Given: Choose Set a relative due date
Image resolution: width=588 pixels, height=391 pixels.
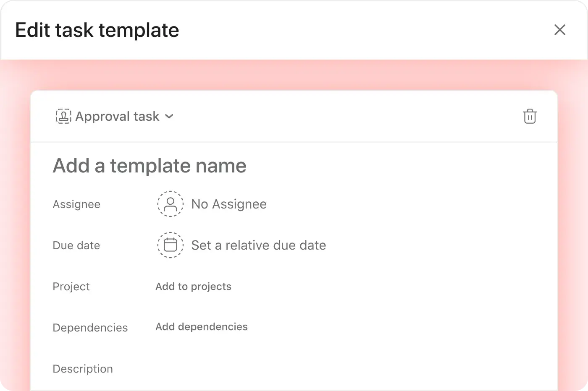Looking at the screenshot, I should pyautogui.click(x=259, y=245).
